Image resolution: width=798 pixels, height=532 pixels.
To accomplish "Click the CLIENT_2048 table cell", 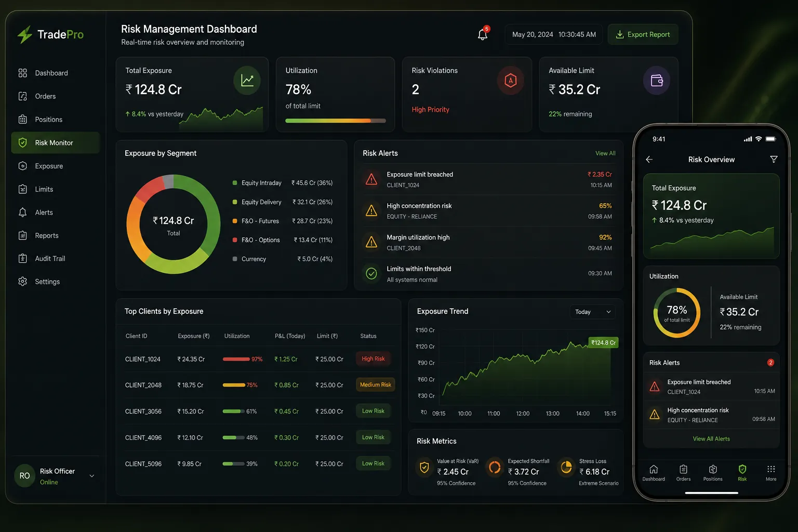I will click(x=143, y=385).
